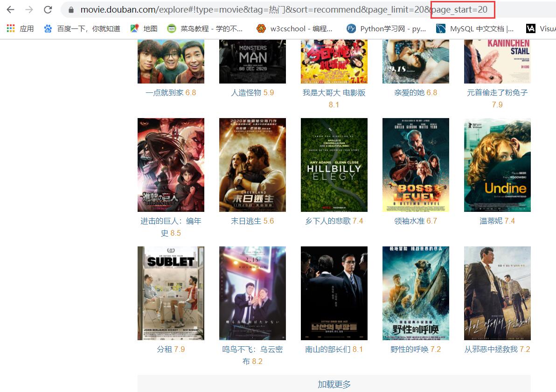This screenshot has height=392, width=556.
Task: Click the 人造怪物 5.9 title link
Action: (252, 92)
